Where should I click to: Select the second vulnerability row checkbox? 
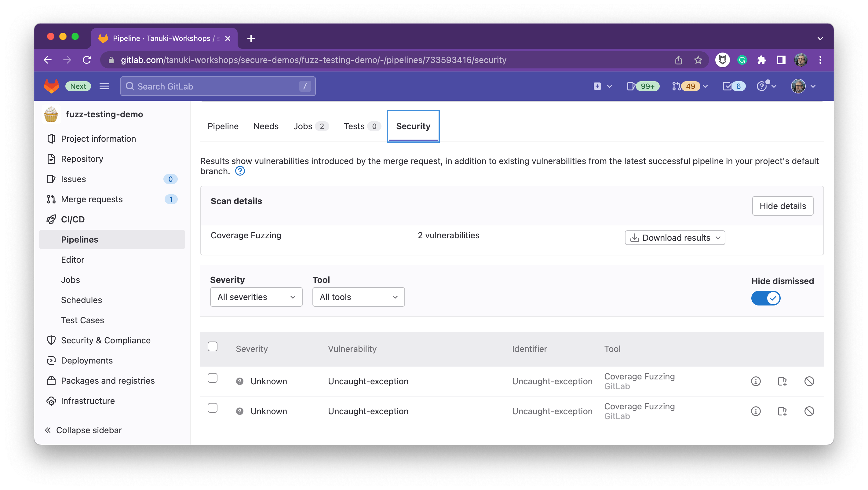[x=213, y=408]
